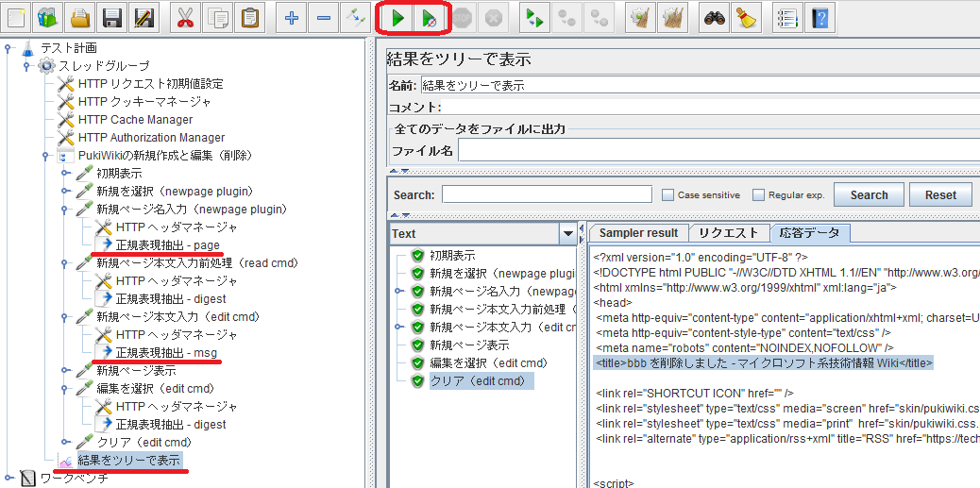Image resolution: width=980 pixels, height=488 pixels.
Task: Enable the Case sensitive checkbox
Action: pyautogui.click(x=668, y=195)
